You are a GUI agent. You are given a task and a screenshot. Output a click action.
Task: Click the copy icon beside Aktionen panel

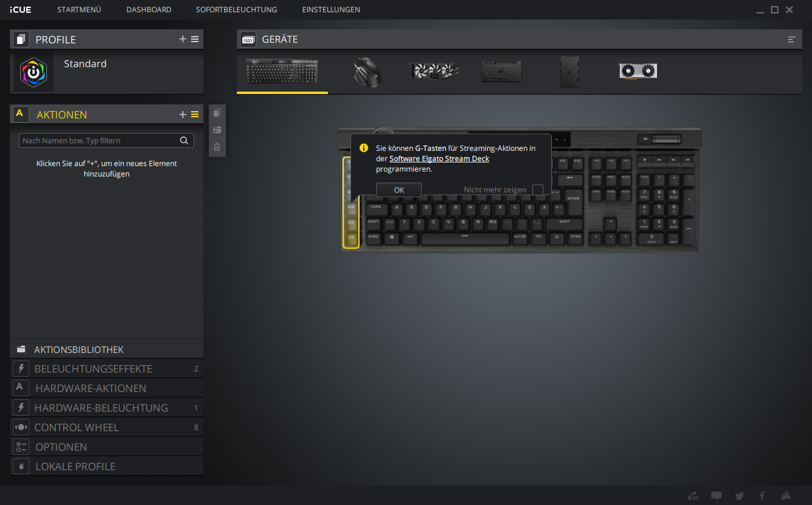pos(217,113)
